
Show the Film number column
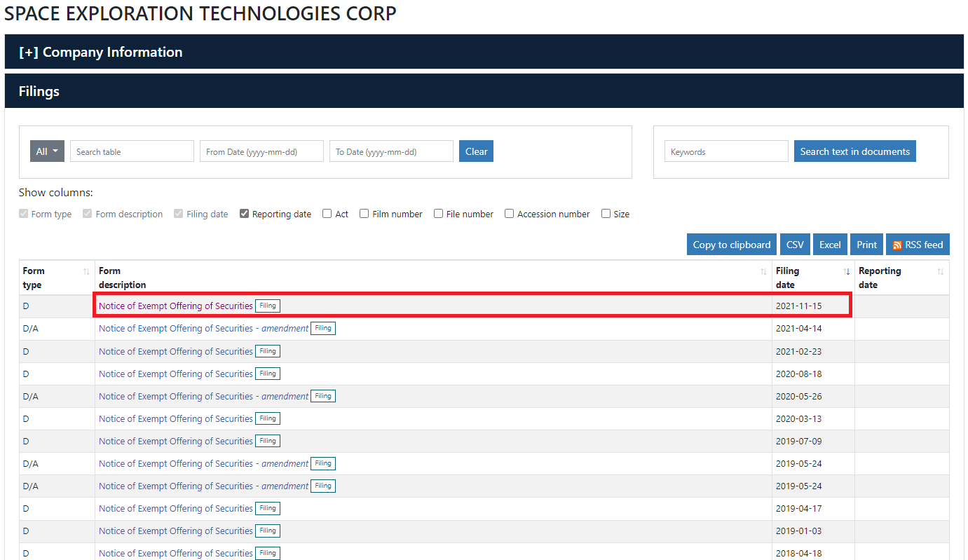(364, 214)
